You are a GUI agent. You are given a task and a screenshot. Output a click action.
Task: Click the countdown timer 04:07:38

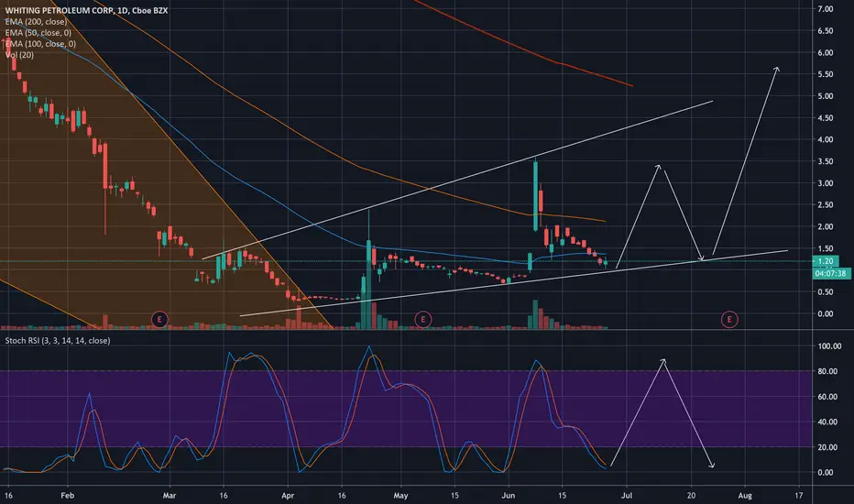click(x=831, y=273)
